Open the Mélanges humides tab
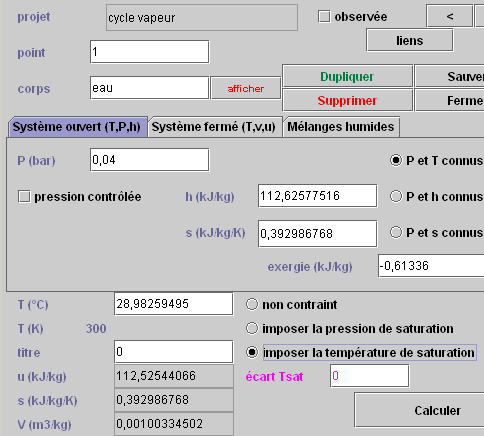Viewport: 484px width, 436px height. tap(341, 127)
